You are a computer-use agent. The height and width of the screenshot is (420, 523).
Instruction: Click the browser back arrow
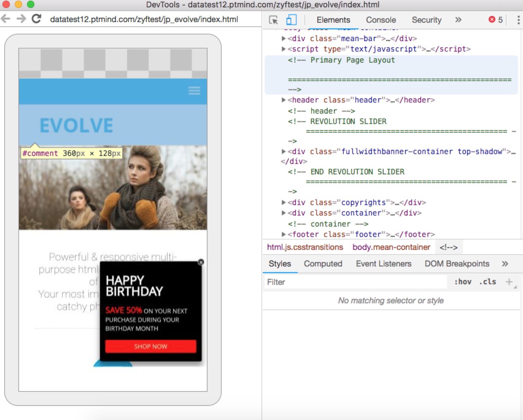click(6, 19)
